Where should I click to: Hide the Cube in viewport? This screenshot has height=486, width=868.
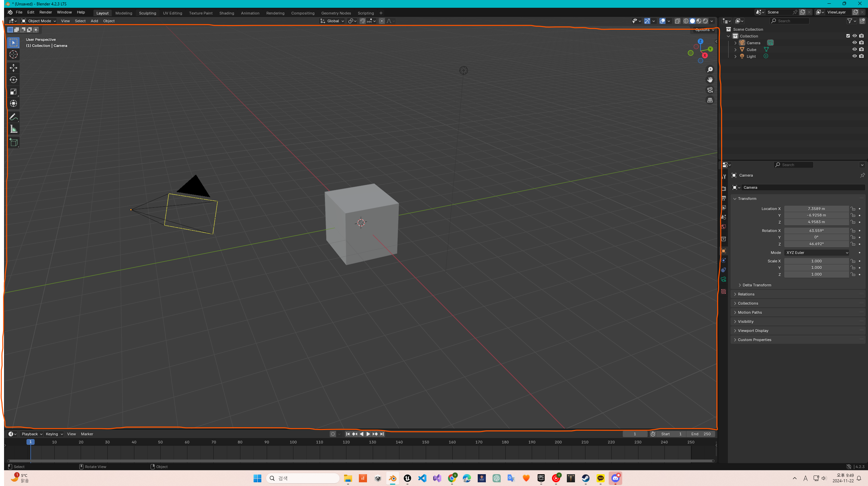tap(854, 49)
